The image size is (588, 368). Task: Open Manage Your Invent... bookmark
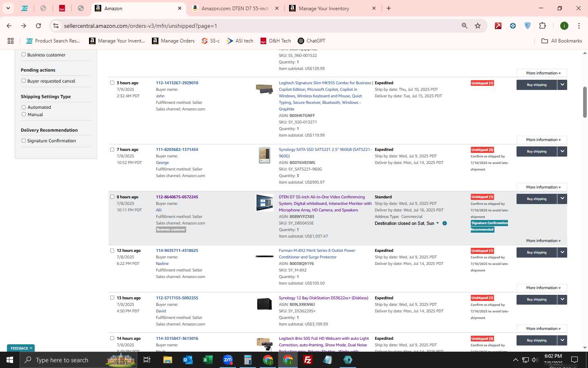(x=117, y=41)
